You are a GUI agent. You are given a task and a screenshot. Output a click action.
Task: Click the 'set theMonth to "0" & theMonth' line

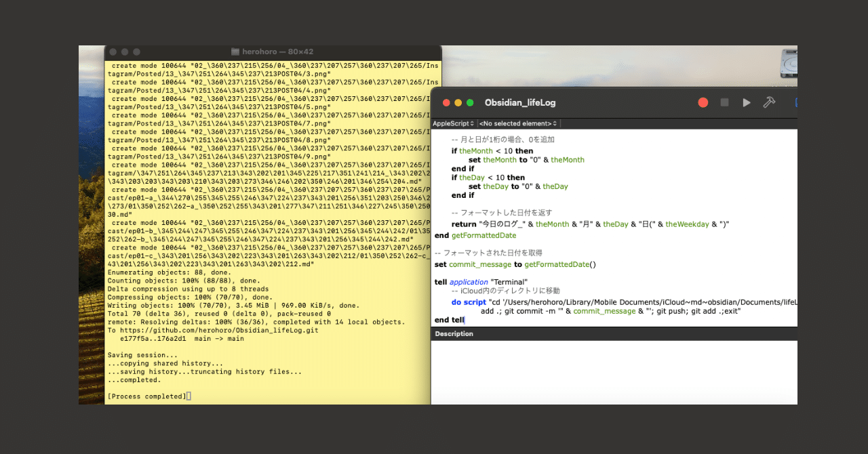(526, 160)
